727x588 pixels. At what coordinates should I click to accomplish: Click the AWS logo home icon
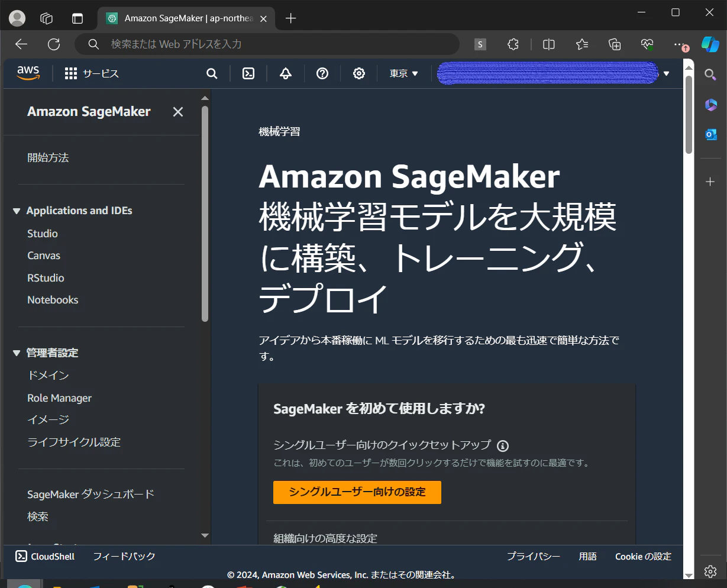tap(28, 73)
